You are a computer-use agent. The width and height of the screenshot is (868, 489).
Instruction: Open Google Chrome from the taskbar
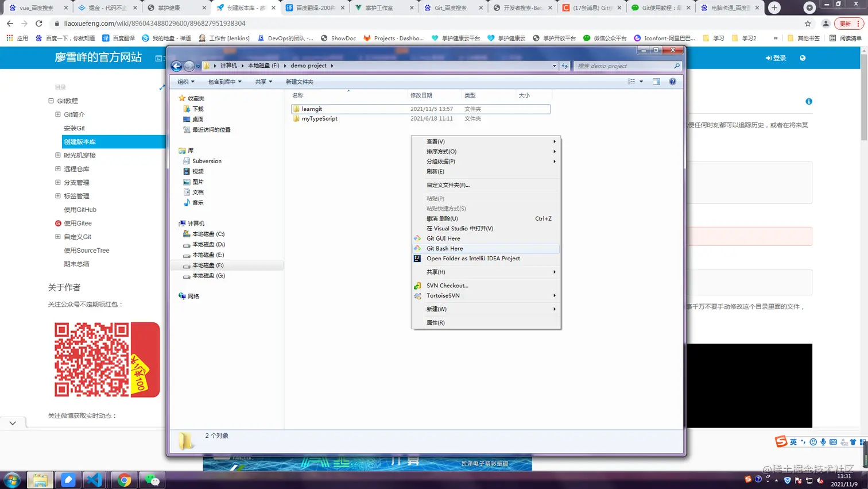click(x=124, y=480)
